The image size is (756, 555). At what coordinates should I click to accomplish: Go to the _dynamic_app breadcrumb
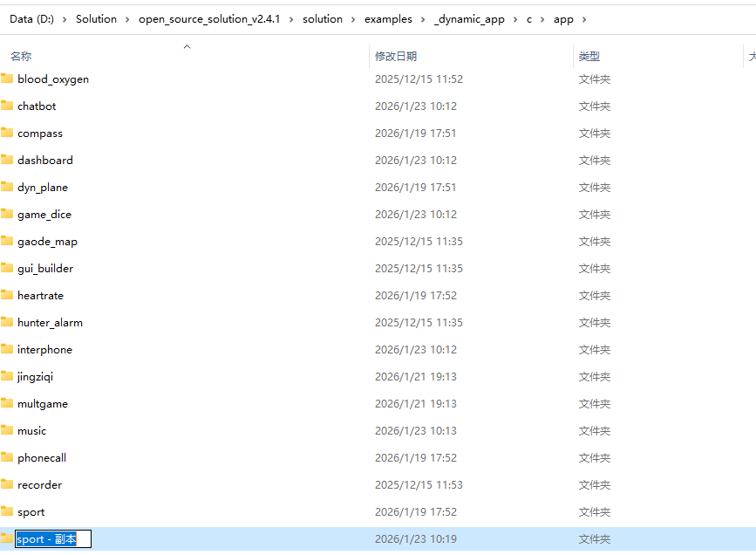[x=469, y=19]
